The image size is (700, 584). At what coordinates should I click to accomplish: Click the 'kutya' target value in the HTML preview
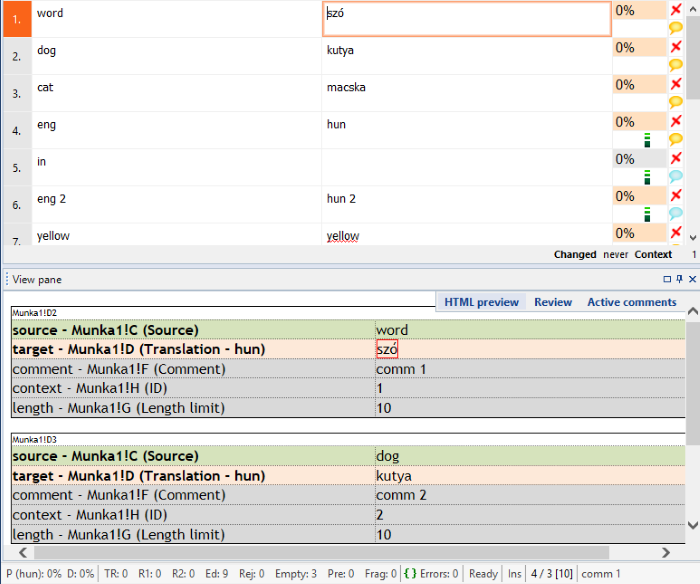[394, 476]
